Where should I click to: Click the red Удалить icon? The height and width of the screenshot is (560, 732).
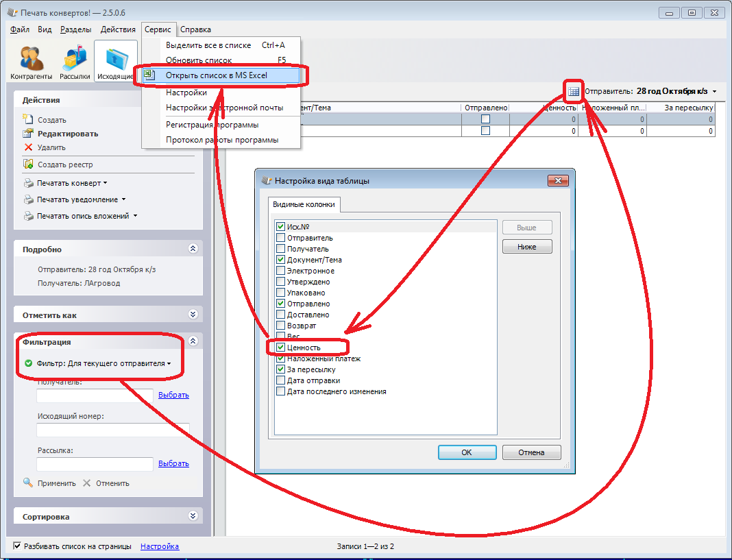pos(28,147)
